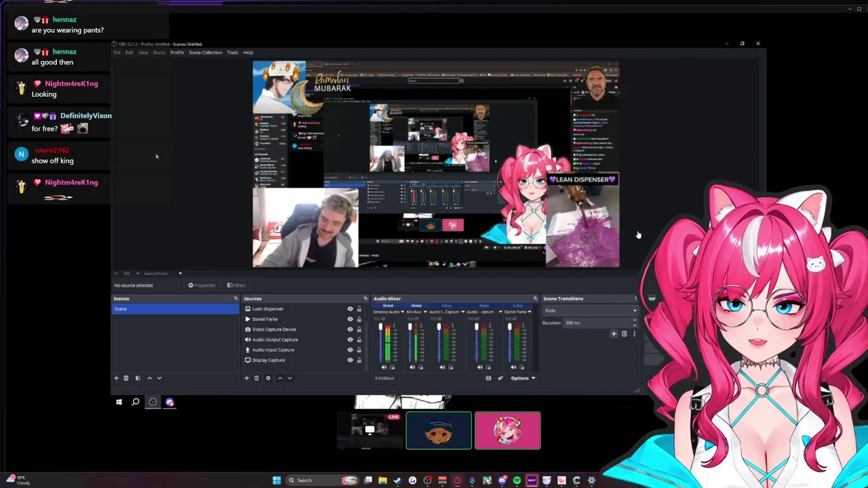Lock the Video Capture Device source
The image size is (868, 488).
click(359, 329)
